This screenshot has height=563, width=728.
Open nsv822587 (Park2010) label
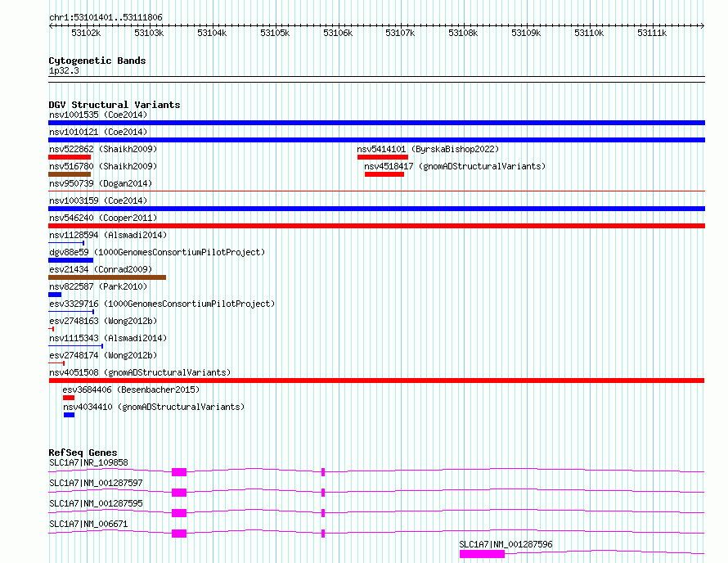pyautogui.click(x=98, y=286)
